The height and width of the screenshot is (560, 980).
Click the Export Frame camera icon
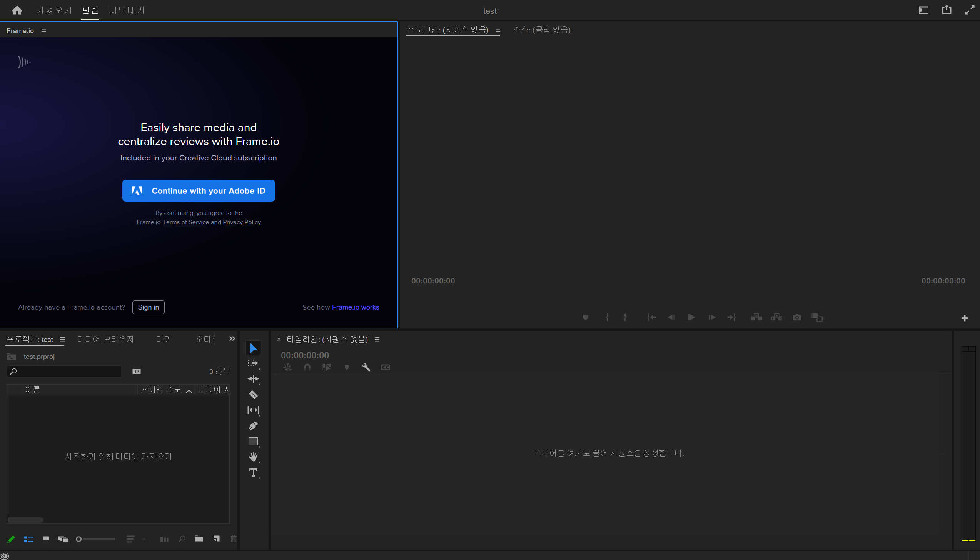[797, 317]
